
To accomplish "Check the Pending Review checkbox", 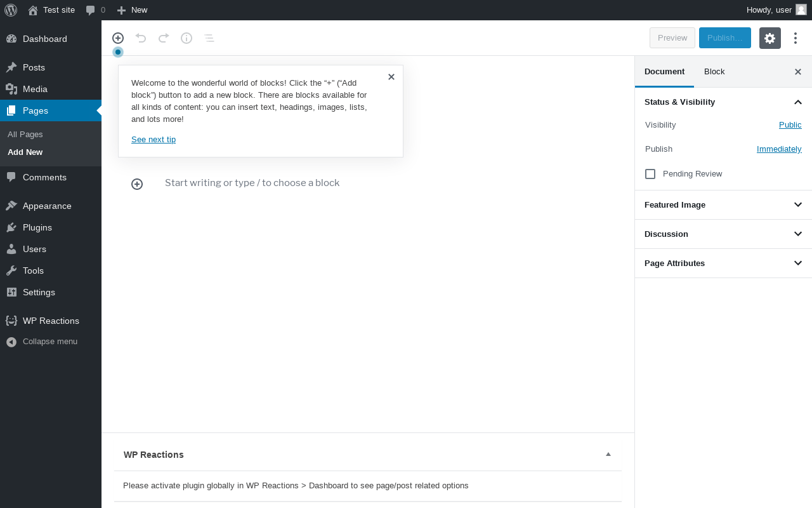I will click(650, 174).
